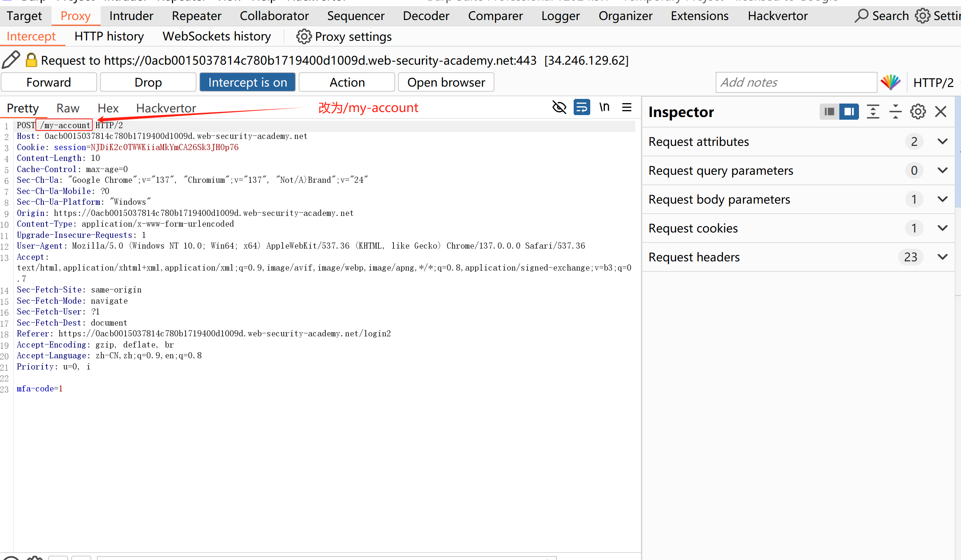Expand Request headers section
The width and height of the screenshot is (961, 560).
tap(942, 257)
